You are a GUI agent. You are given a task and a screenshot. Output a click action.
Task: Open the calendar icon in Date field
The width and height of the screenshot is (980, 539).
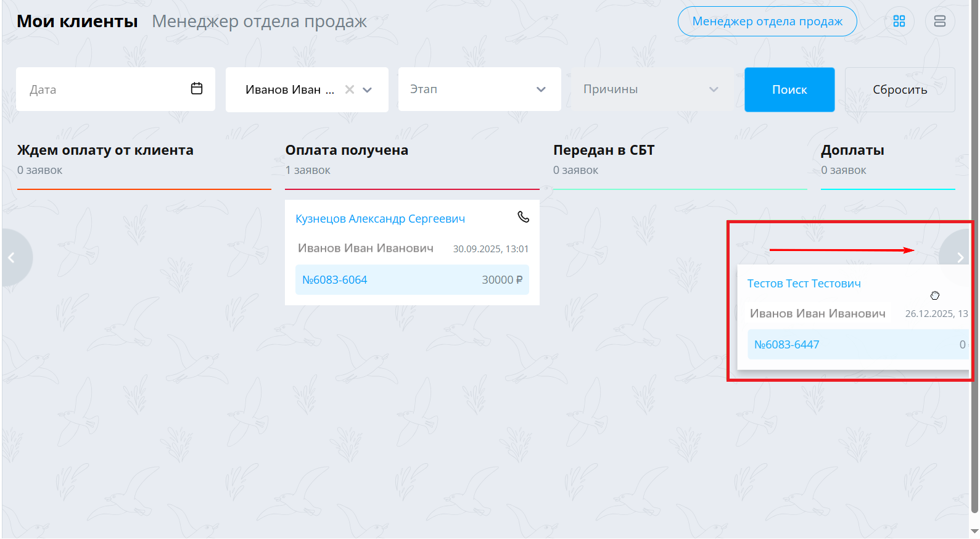tap(197, 88)
